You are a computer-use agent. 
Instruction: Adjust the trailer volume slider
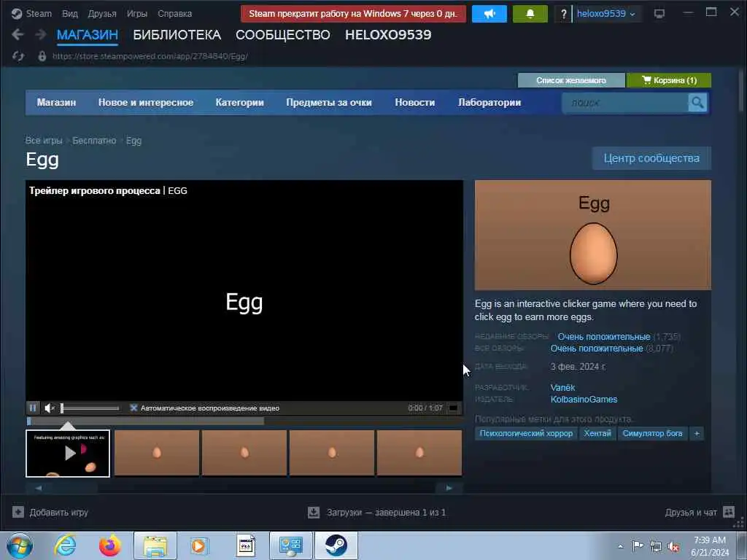90,408
